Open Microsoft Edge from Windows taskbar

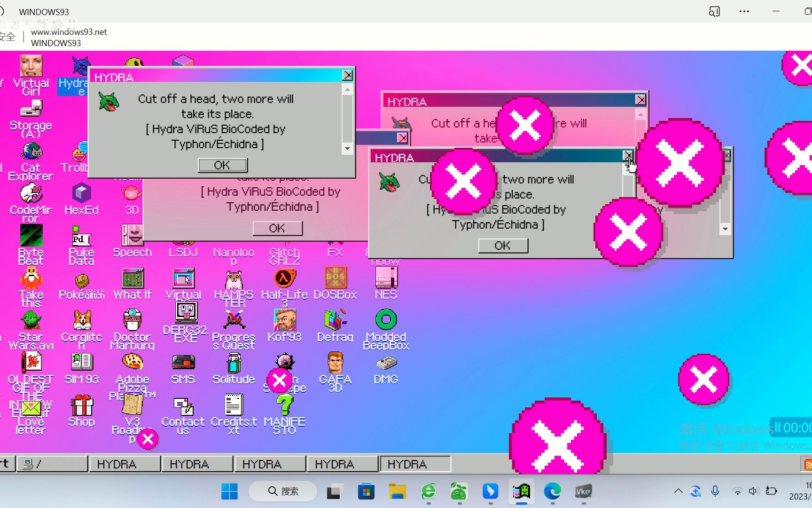coord(553,492)
